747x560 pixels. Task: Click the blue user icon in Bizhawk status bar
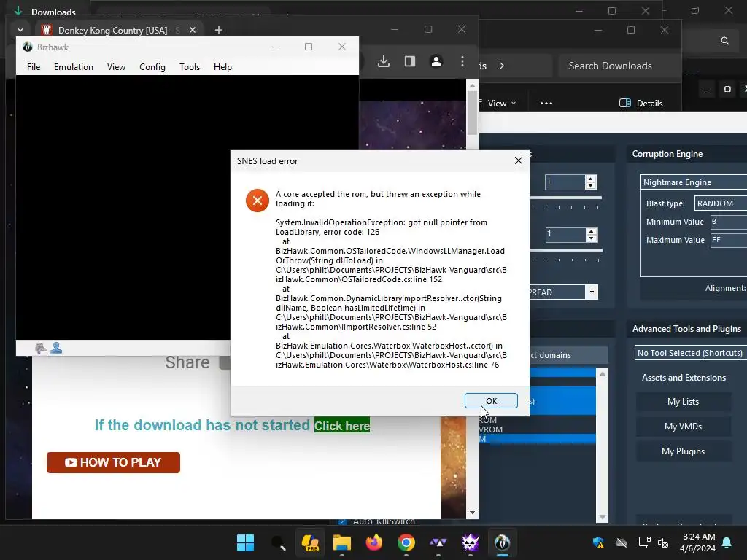pyautogui.click(x=56, y=348)
